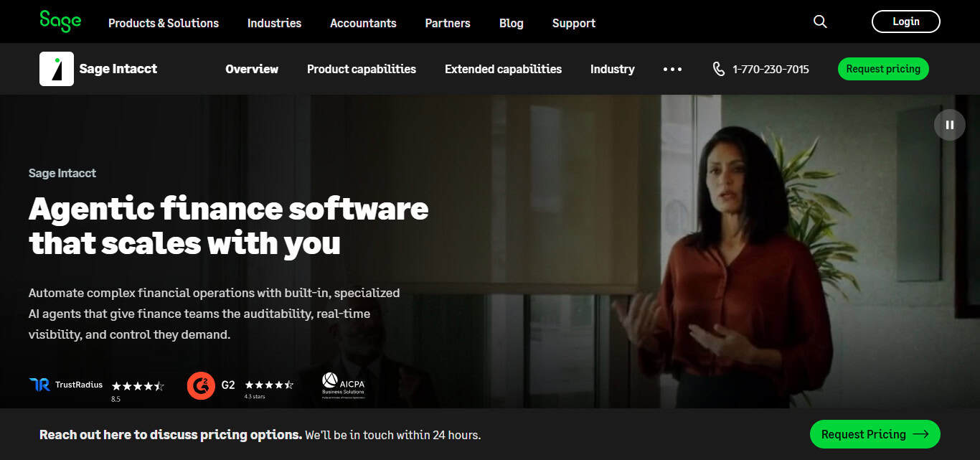Click the small 'Sage Intacct' label above headline

pos(62,173)
